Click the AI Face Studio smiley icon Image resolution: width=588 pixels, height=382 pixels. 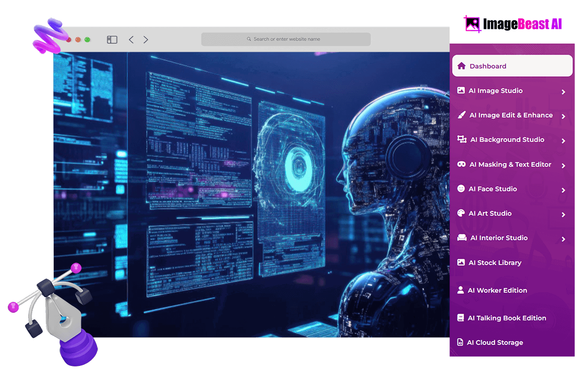click(461, 189)
